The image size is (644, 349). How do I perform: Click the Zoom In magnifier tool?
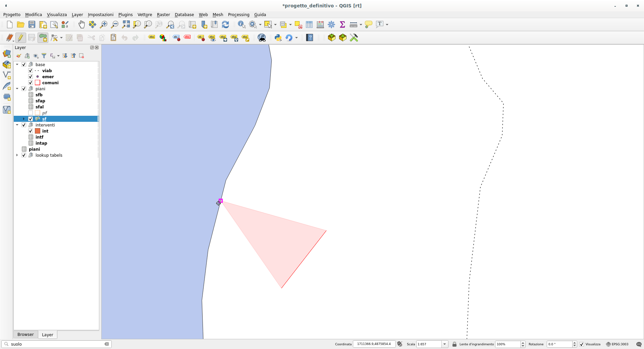[104, 24]
